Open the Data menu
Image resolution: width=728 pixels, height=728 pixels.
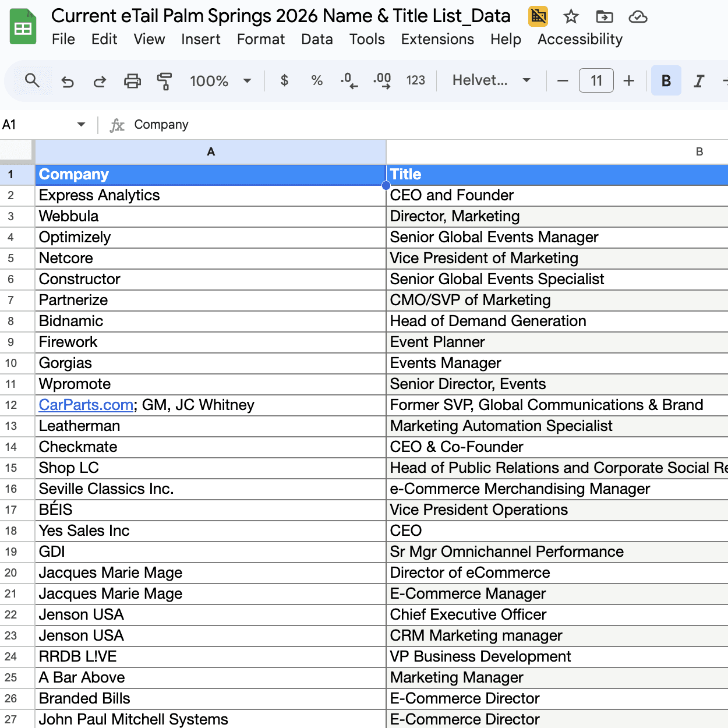(317, 39)
